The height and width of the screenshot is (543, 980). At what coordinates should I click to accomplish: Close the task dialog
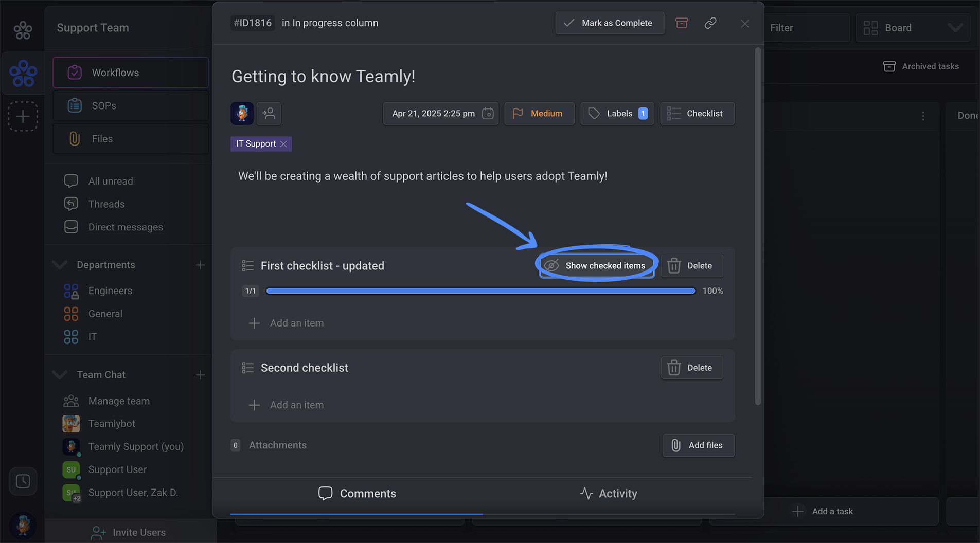pyautogui.click(x=745, y=24)
